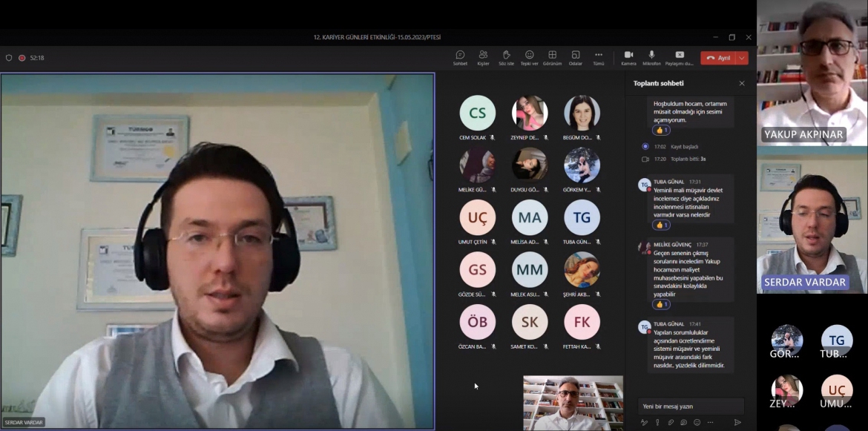Image resolution: width=868 pixels, height=431 pixels.
Task: Click Serdar Vardar's main speaker video
Action: [217, 251]
